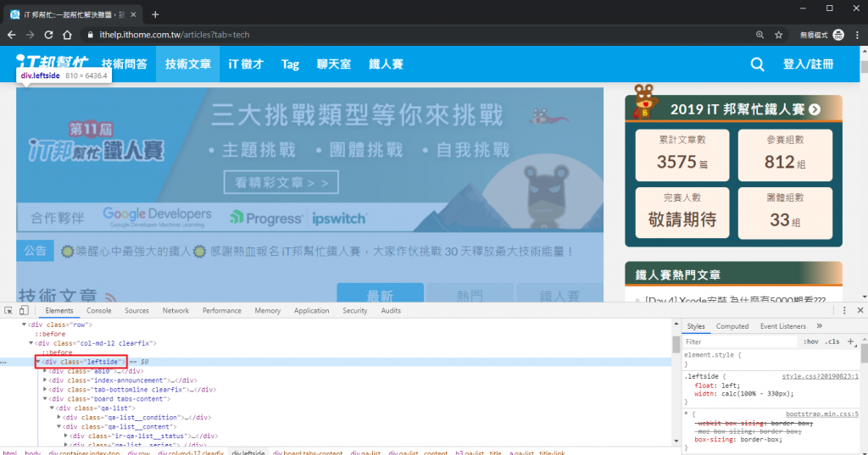Open the incognito profile icon

point(838,35)
